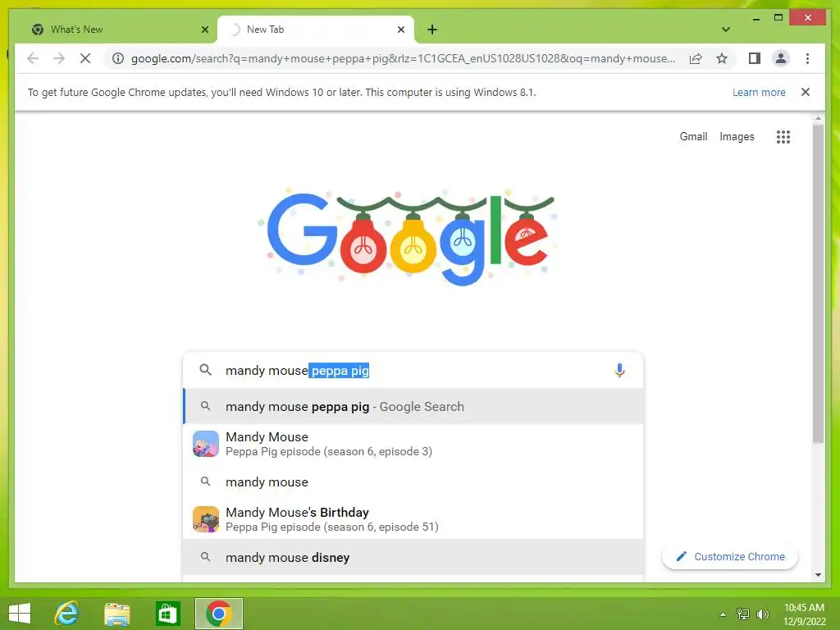Launch Internet Explorer from the taskbar
Viewport: 840px width, 630px height.
[x=67, y=614]
